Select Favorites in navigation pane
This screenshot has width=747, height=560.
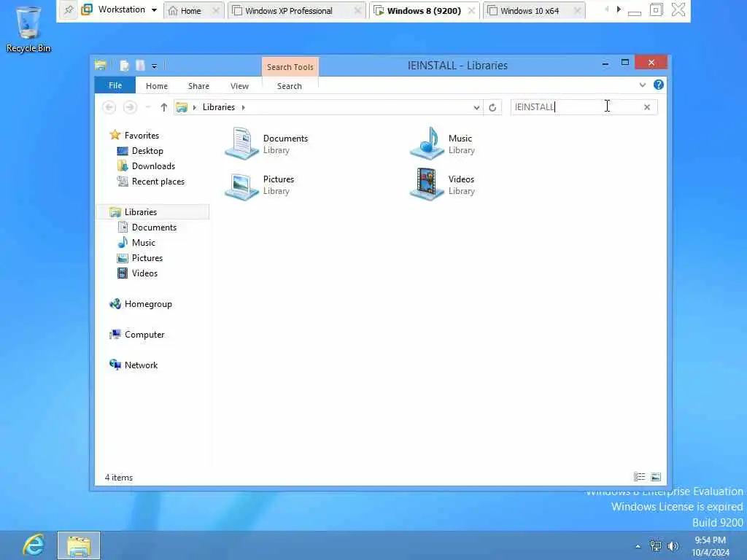click(x=142, y=135)
